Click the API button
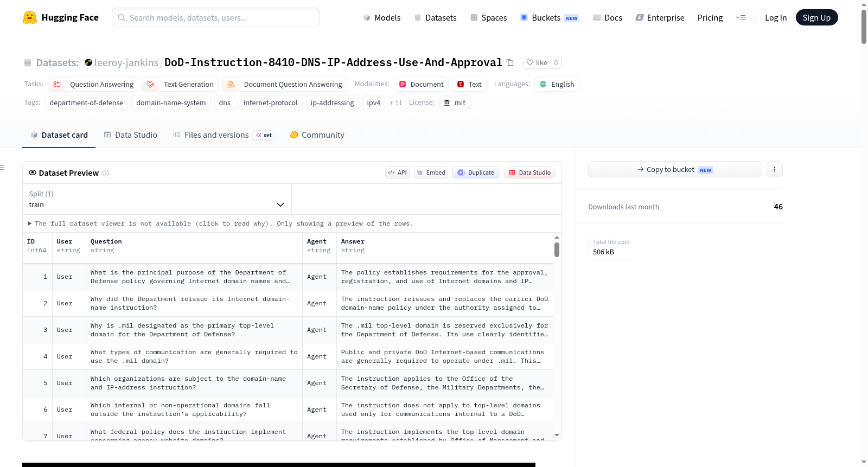 (x=397, y=172)
